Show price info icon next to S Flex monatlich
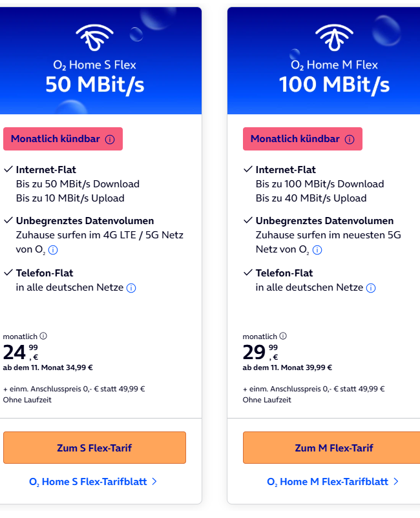420x518 pixels. pos(43,336)
